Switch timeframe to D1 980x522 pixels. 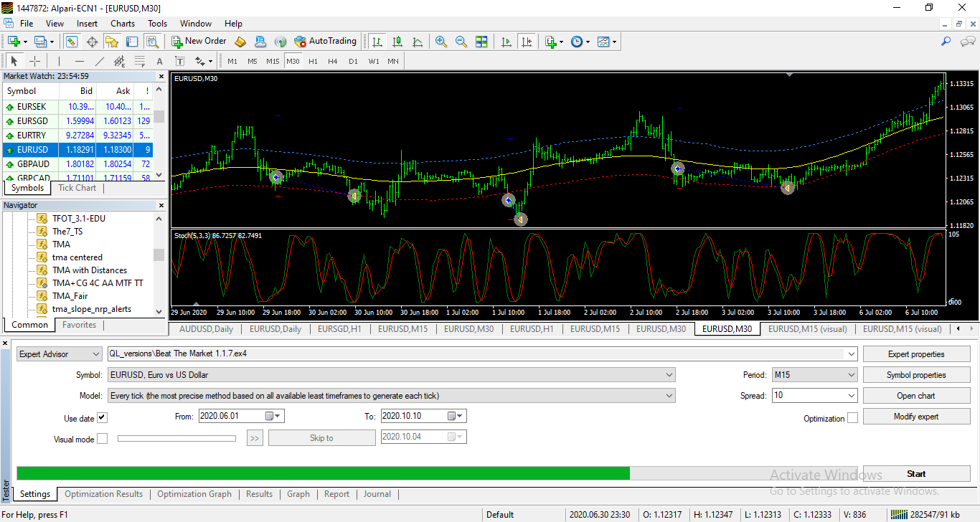(353, 61)
